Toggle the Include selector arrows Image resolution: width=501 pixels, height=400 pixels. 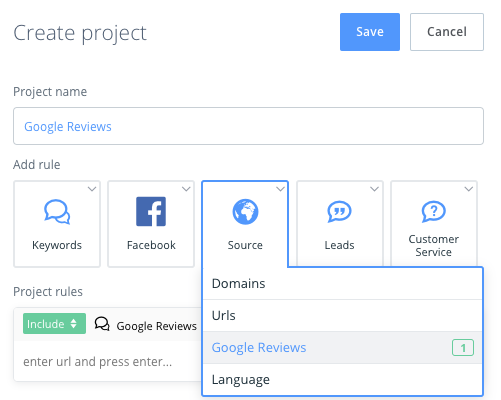tap(74, 324)
